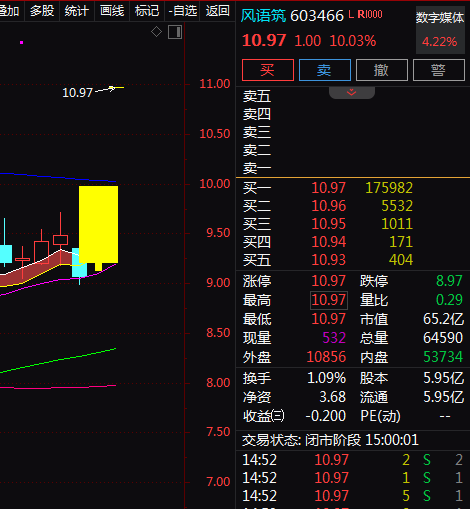Click the 10.03% change percentage
The width and height of the screenshot is (470, 509).
coord(353,41)
